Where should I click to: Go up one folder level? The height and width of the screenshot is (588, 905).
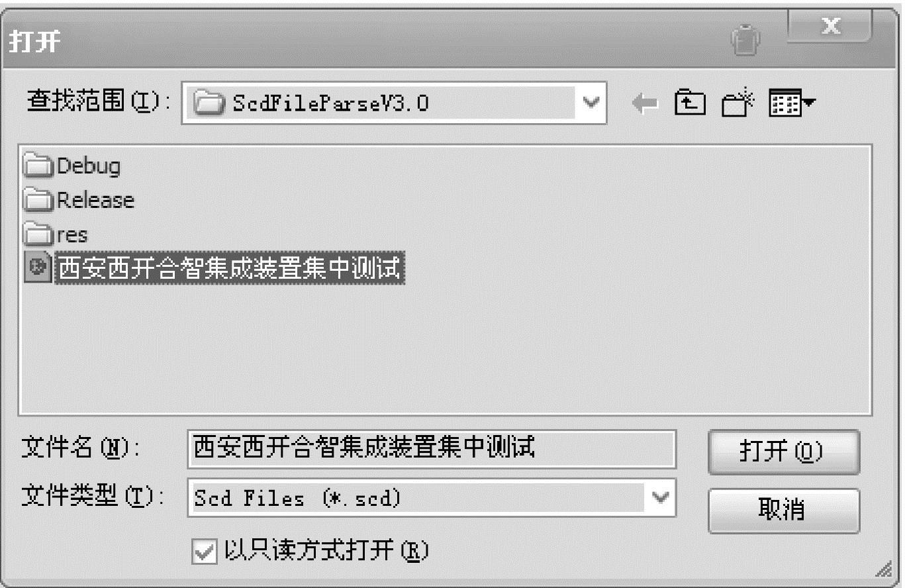coord(690,103)
